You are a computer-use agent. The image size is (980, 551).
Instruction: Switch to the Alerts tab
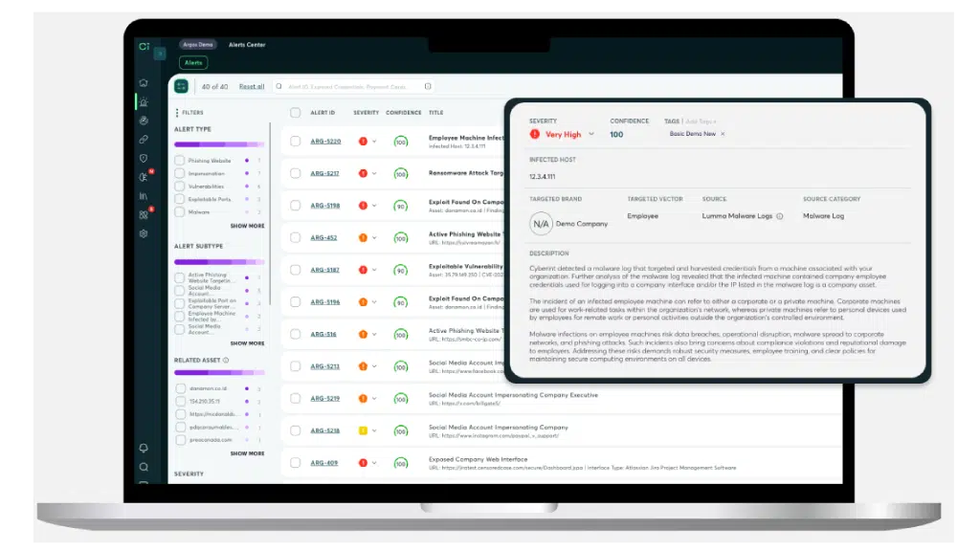pos(194,62)
